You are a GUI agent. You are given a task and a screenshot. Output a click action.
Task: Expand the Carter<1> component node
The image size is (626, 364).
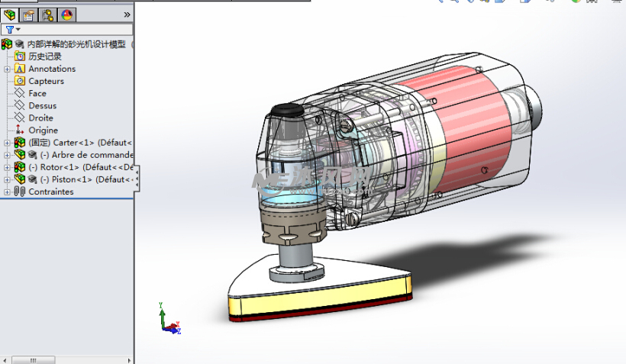(x=8, y=143)
